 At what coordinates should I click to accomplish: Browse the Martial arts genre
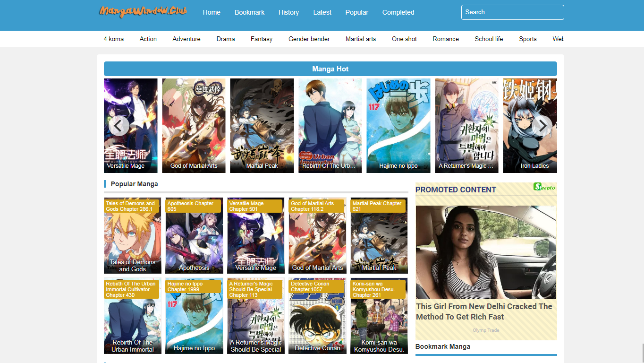(x=361, y=39)
